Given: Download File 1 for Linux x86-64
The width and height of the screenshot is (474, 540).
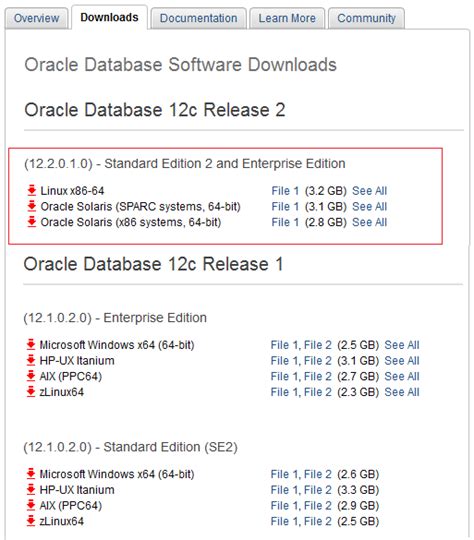Looking at the screenshot, I should click(x=285, y=191).
